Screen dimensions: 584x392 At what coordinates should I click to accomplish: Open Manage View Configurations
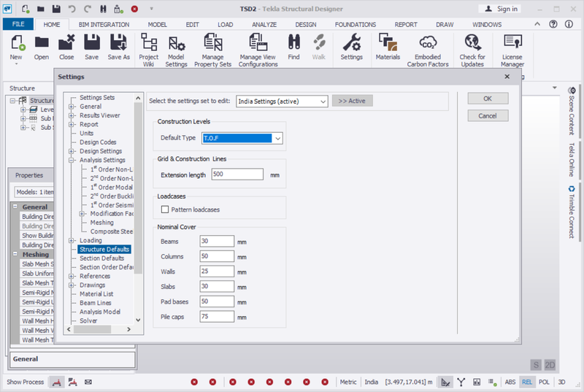pyautogui.click(x=258, y=50)
